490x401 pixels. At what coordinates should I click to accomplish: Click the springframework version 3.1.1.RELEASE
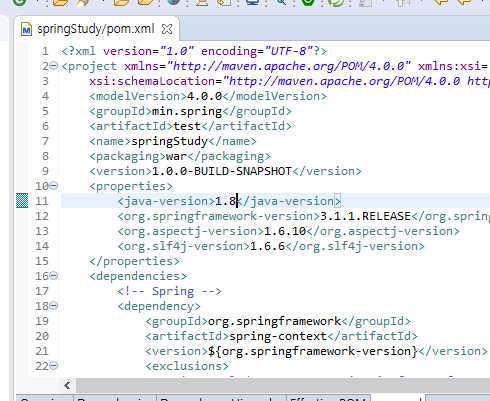tap(365, 216)
